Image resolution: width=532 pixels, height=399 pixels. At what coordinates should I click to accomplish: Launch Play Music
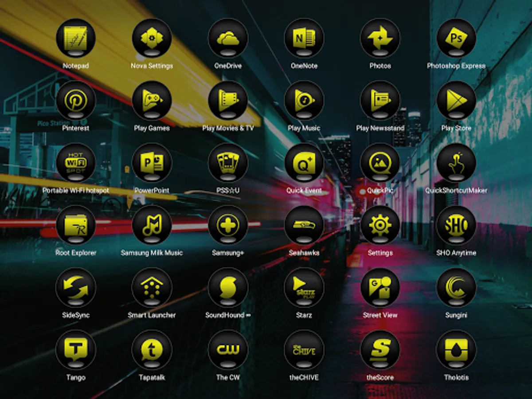[x=304, y=101]
